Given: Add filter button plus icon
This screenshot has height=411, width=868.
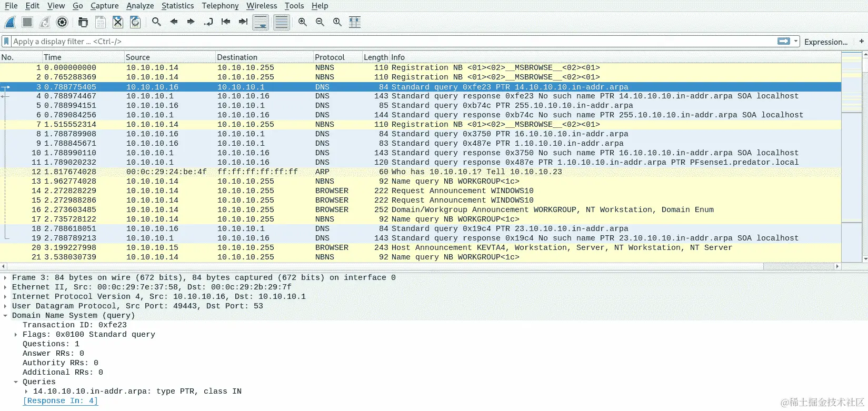Looking at the screenshot, I should tap(861, 41).
